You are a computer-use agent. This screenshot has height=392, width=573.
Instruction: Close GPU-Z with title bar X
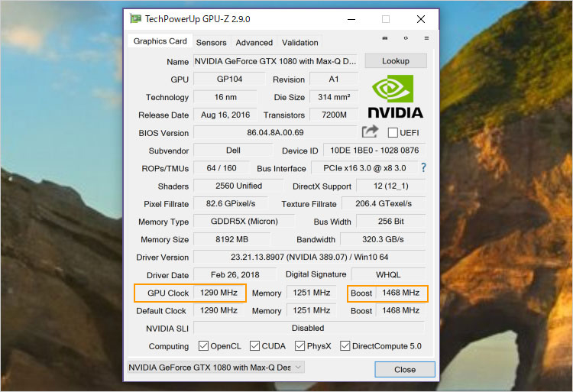point(421,19)
